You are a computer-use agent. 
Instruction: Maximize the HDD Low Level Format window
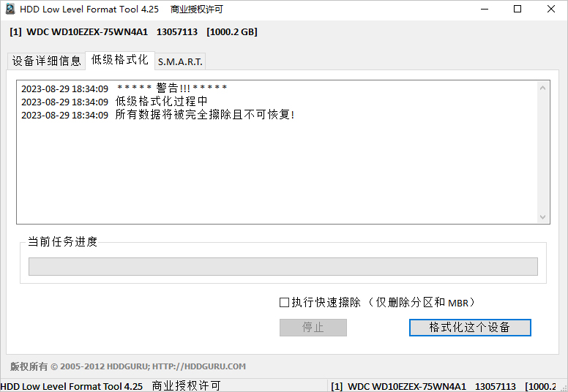point(517,9)
